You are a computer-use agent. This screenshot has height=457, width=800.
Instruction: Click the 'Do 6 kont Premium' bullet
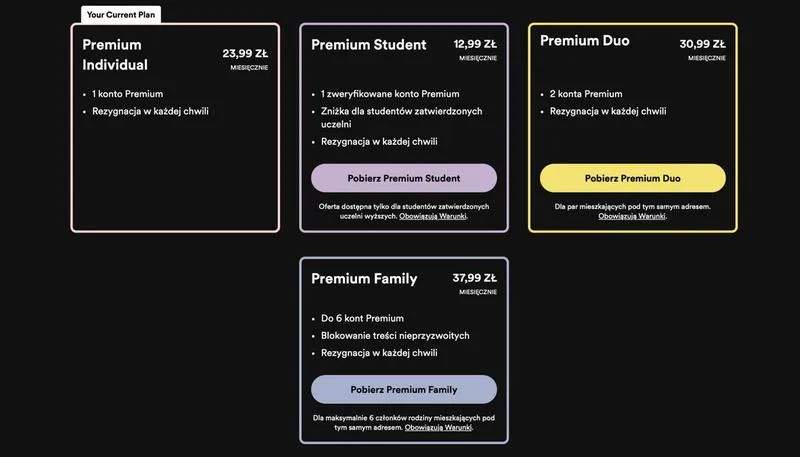(362, 318)
